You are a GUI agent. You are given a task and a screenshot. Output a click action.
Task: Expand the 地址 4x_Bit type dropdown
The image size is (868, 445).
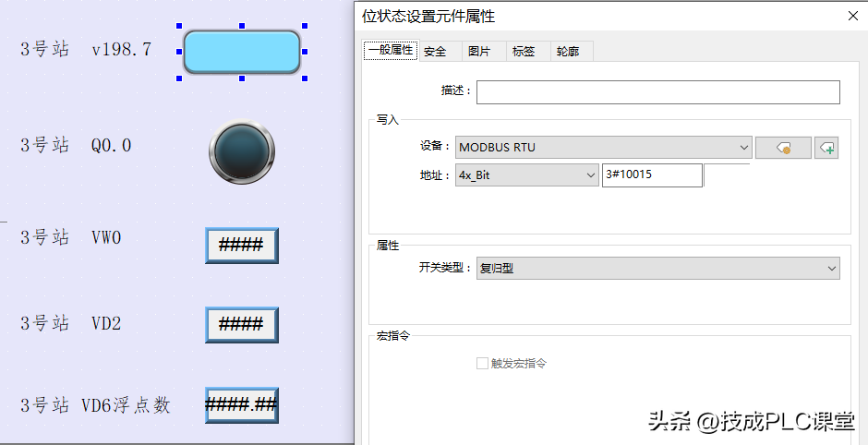[527, 174]
